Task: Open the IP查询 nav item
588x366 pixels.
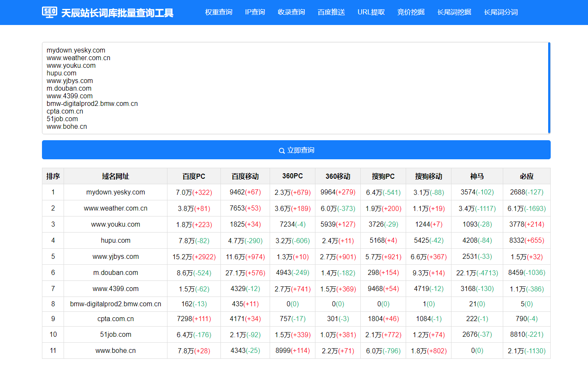Action: pyautogui.click(x=255, y=12)
